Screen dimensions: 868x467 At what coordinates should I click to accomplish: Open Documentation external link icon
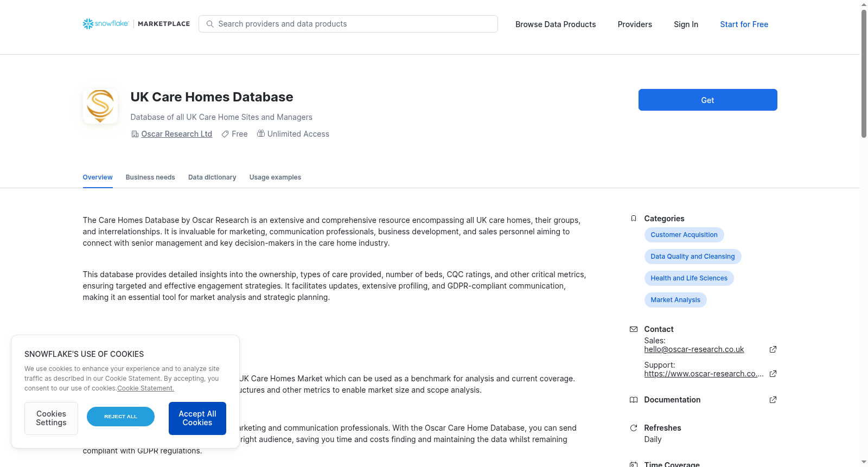point(773,400)
